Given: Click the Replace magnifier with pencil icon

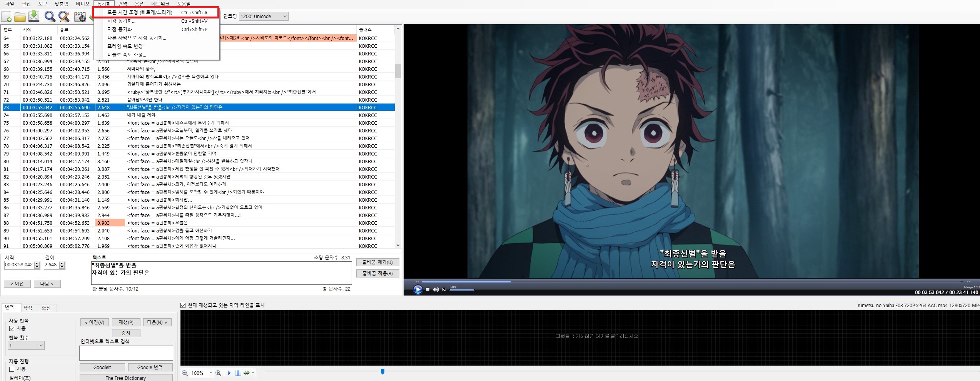Looking at the screenshot, I should (x=64, y=16).
